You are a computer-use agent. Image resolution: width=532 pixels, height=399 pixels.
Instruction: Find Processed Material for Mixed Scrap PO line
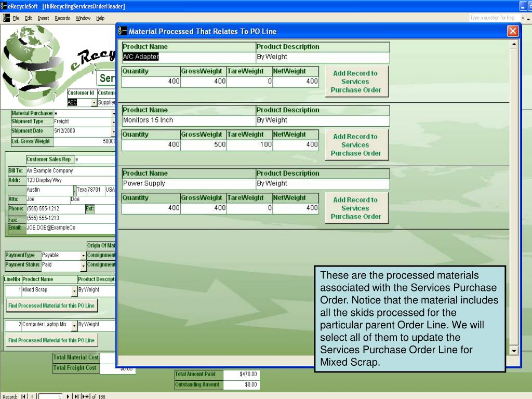tap(51, 305)
